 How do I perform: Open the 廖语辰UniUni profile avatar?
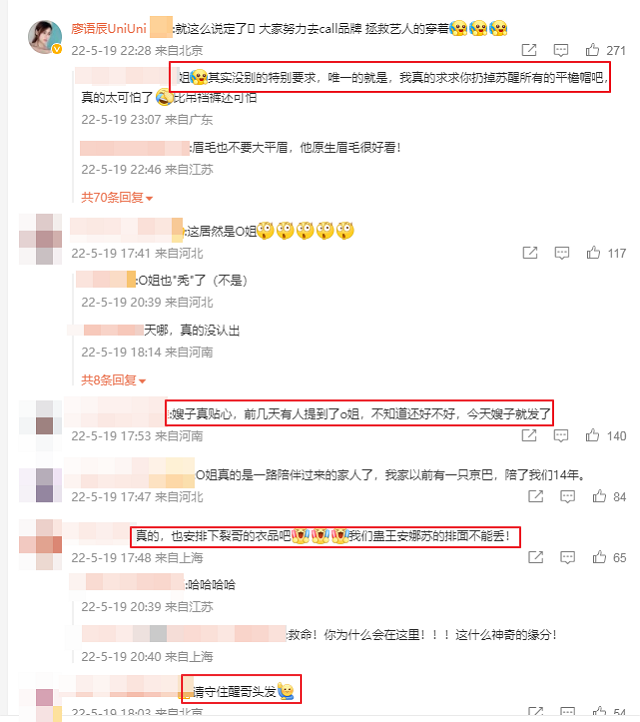45,37
